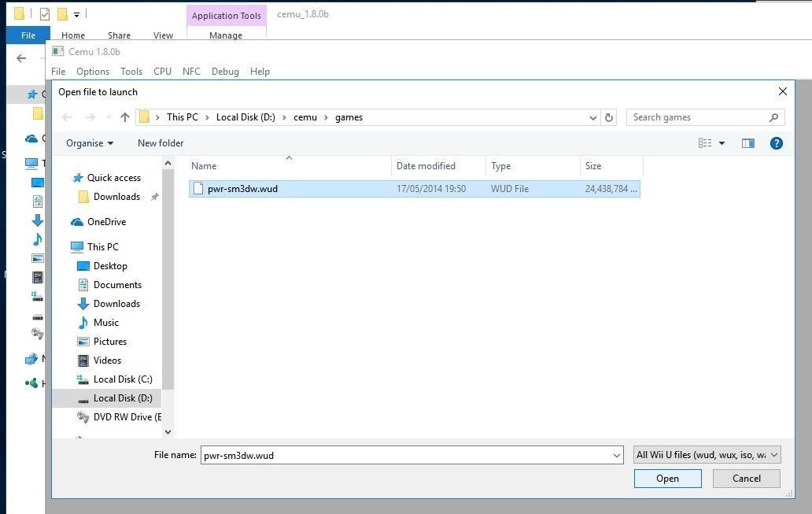This screenshot has height=514, width=812.
Task: Click the games breadcrumb segment
Action: point(349,117)
